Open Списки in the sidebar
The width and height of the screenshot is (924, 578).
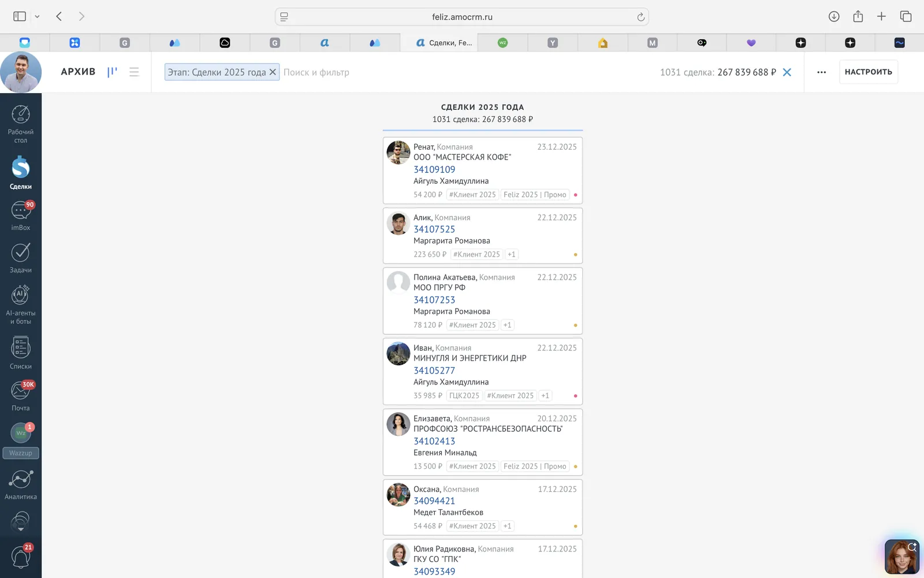(x=21, y=353)
